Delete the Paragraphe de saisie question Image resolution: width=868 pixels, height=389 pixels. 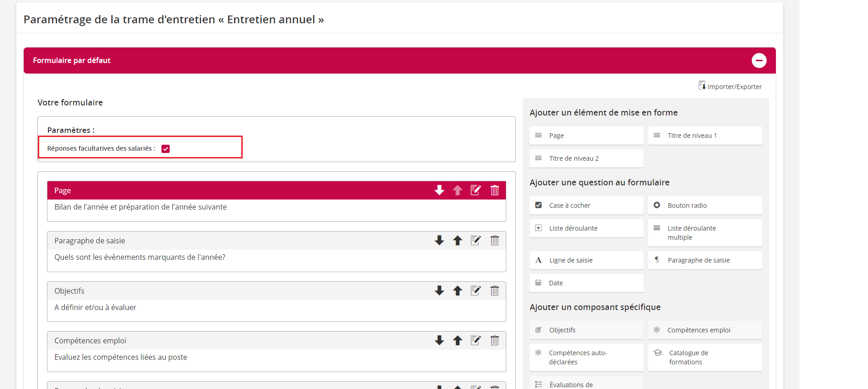pyautogui.click(x=494, y=241)
